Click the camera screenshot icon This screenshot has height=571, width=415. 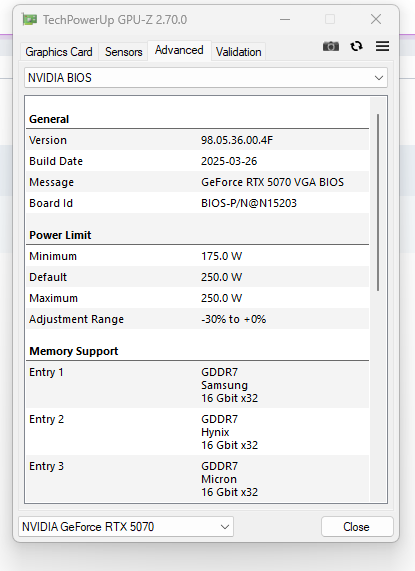point(331,46)
